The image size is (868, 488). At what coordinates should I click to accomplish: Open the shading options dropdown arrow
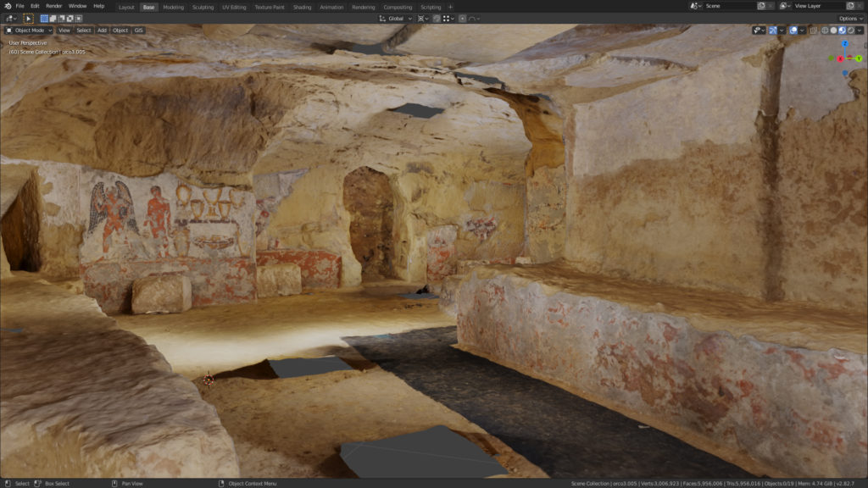click(x=860, y=30)
